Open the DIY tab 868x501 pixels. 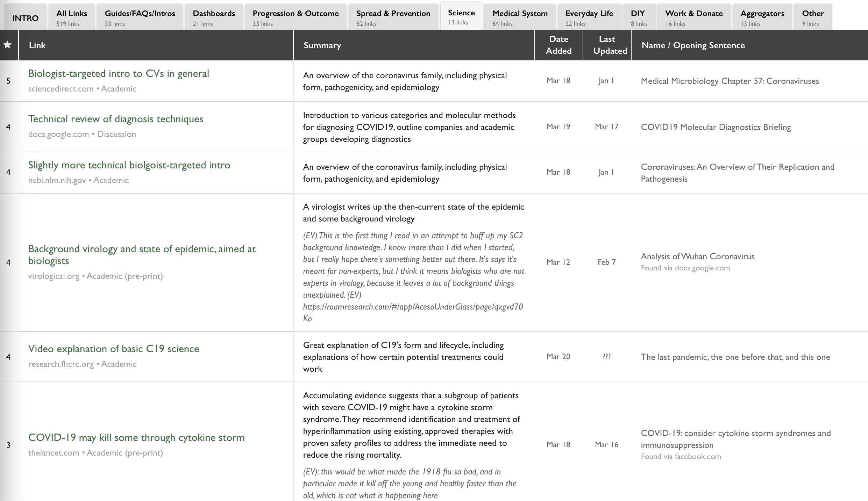click(639, 17)
